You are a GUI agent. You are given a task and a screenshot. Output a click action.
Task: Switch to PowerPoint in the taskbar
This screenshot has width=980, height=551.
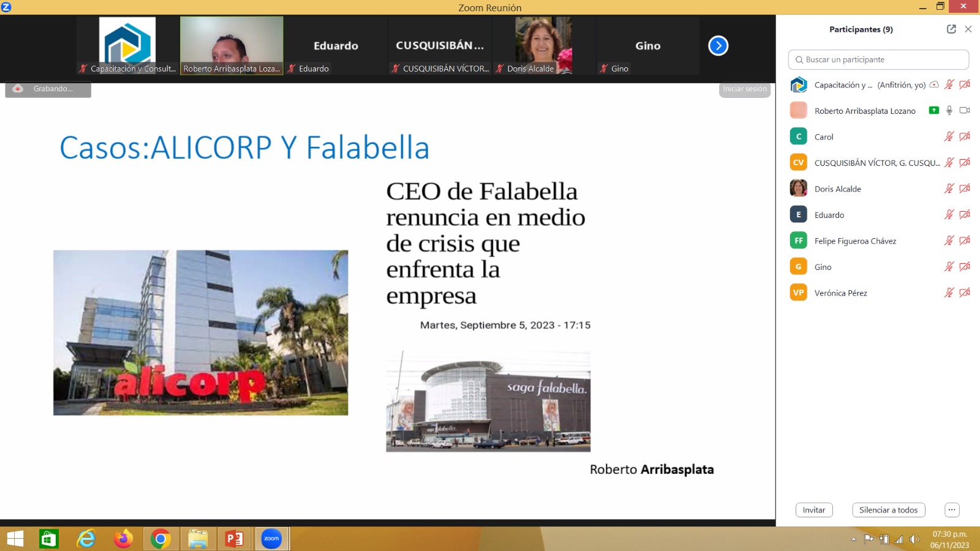click(235, 539)
